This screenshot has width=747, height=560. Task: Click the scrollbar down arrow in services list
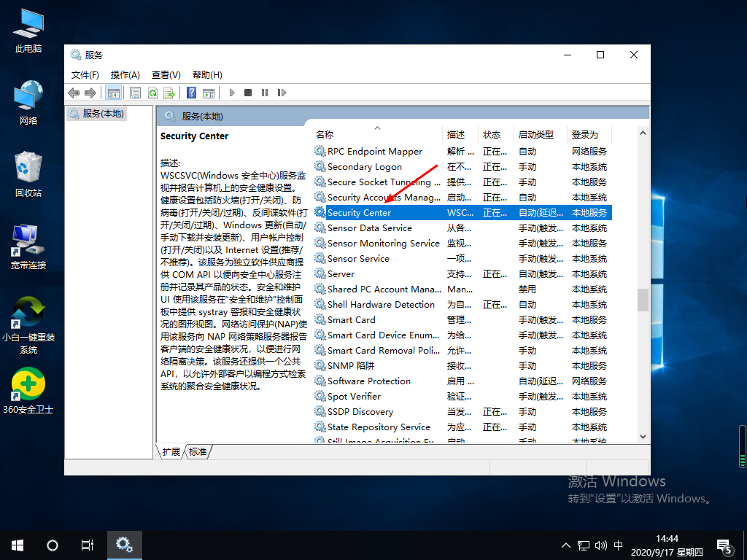click(643, 436)
